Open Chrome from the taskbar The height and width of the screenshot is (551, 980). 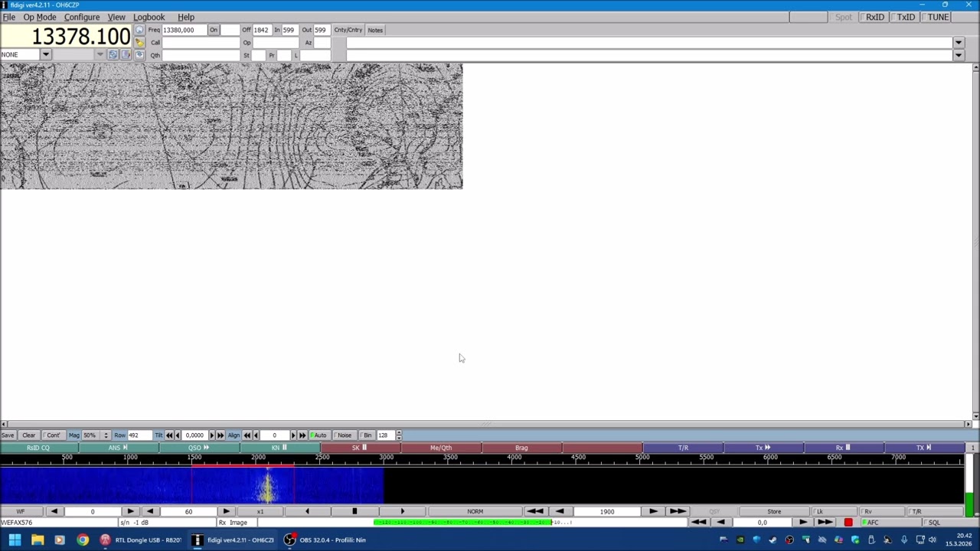[83, 540]
